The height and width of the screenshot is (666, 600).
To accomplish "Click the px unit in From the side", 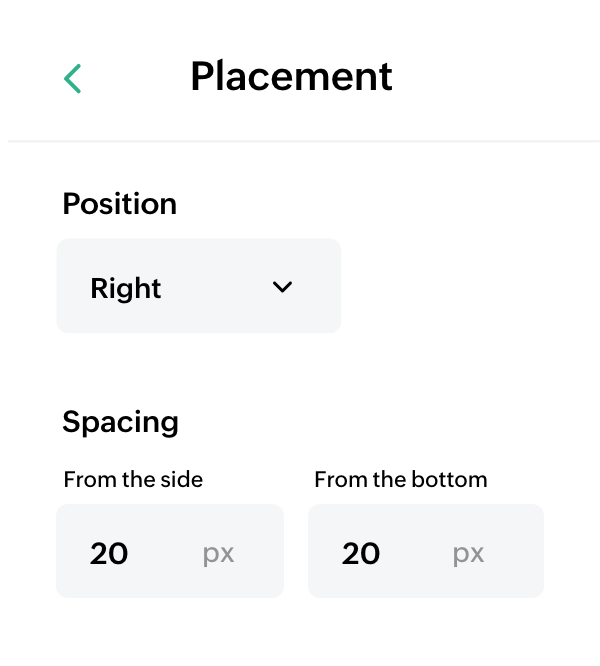I will click(x=218, y=554).
